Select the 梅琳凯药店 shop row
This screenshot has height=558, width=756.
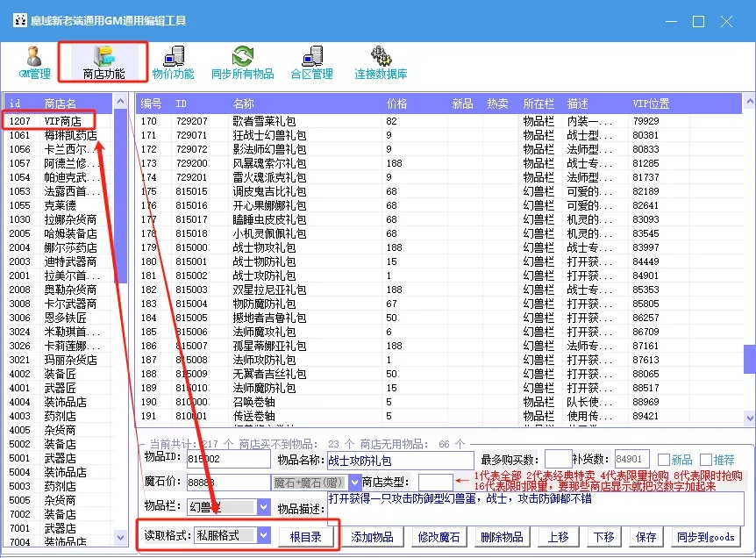(x=58, y=135)
